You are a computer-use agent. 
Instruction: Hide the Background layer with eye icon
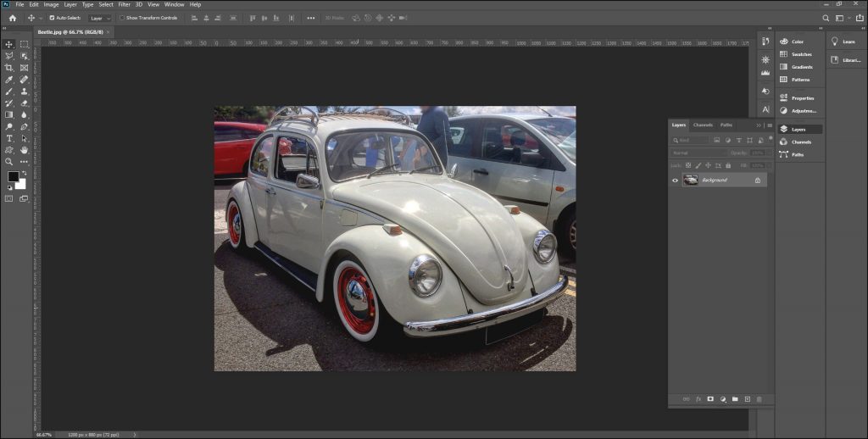tap(676, 181)
